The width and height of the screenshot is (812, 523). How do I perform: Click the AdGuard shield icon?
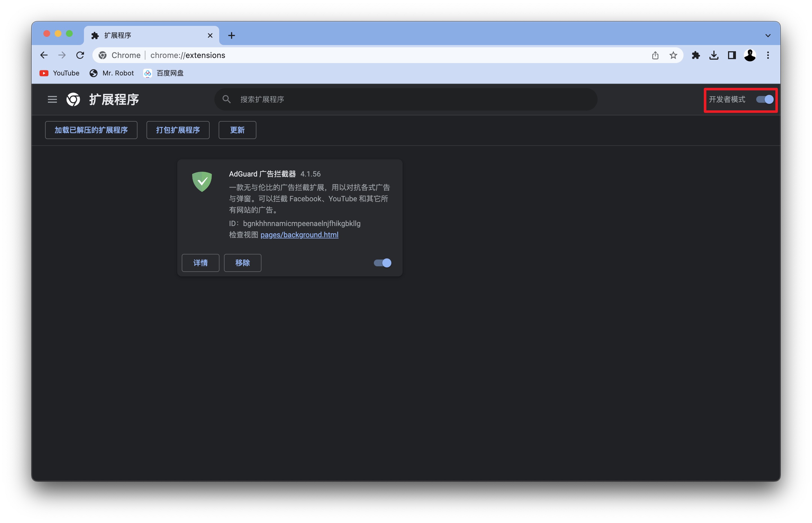pos(202,181)
